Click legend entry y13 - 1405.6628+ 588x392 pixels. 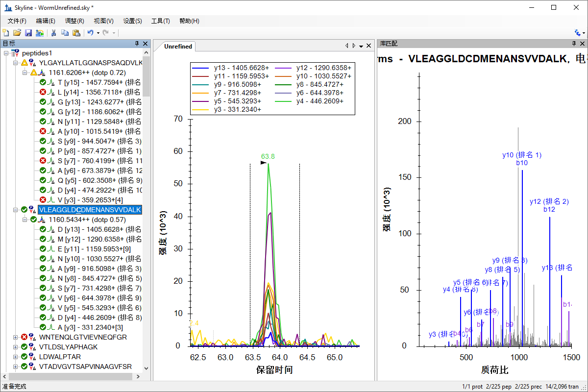pyautogui.click(x=231, y=68)
